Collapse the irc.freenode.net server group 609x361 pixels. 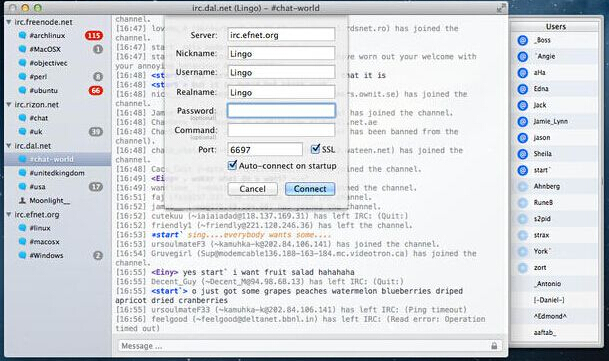click(x=9, y=22)
